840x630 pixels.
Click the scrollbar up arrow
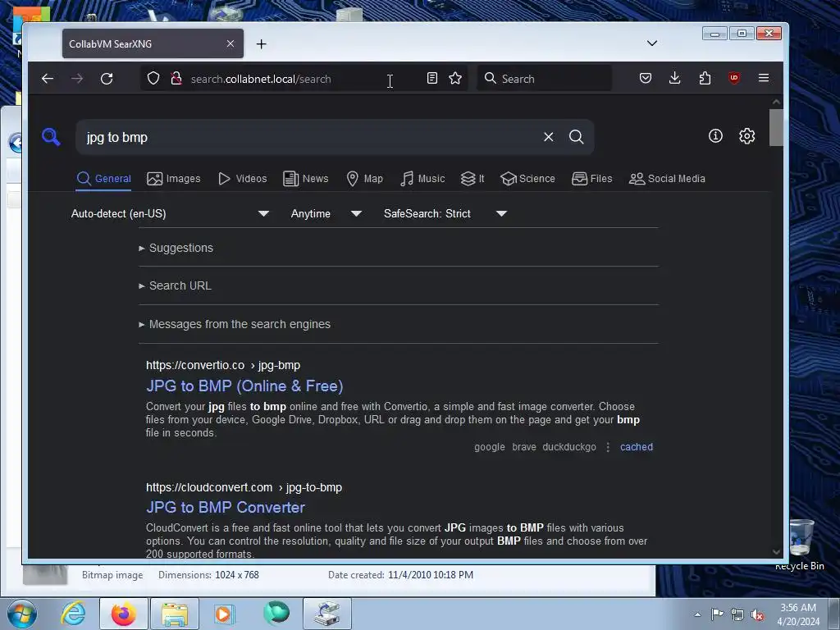point(776,102)
